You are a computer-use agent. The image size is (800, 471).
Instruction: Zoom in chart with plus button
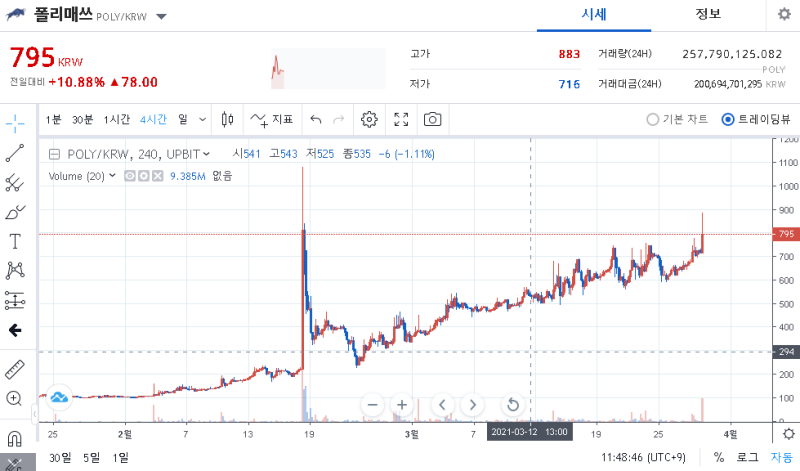click(x=402, y=405)
